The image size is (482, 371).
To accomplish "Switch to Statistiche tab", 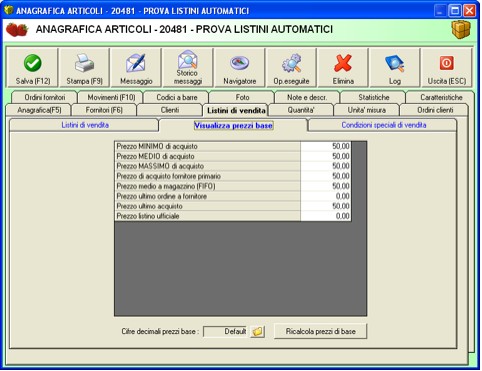I will (x=374, y=97).
